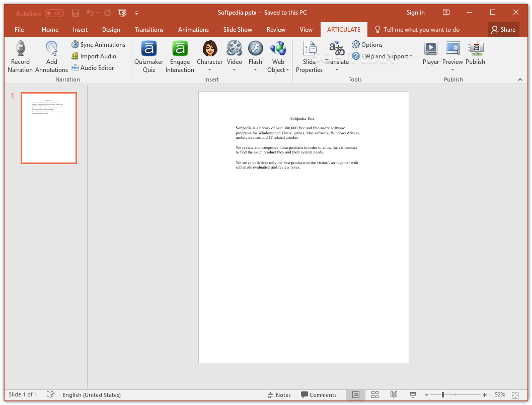Collapse the ribbon

[520, 79]
